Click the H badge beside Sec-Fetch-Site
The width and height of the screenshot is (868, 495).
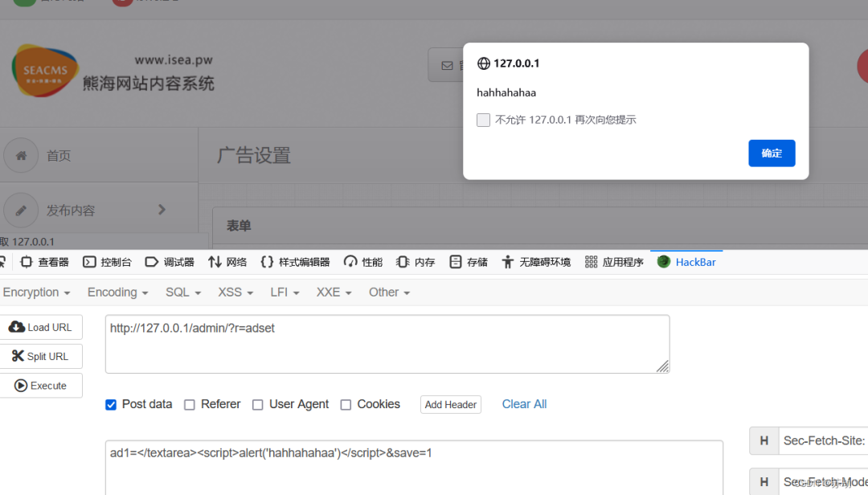click(x=764, y=440)
